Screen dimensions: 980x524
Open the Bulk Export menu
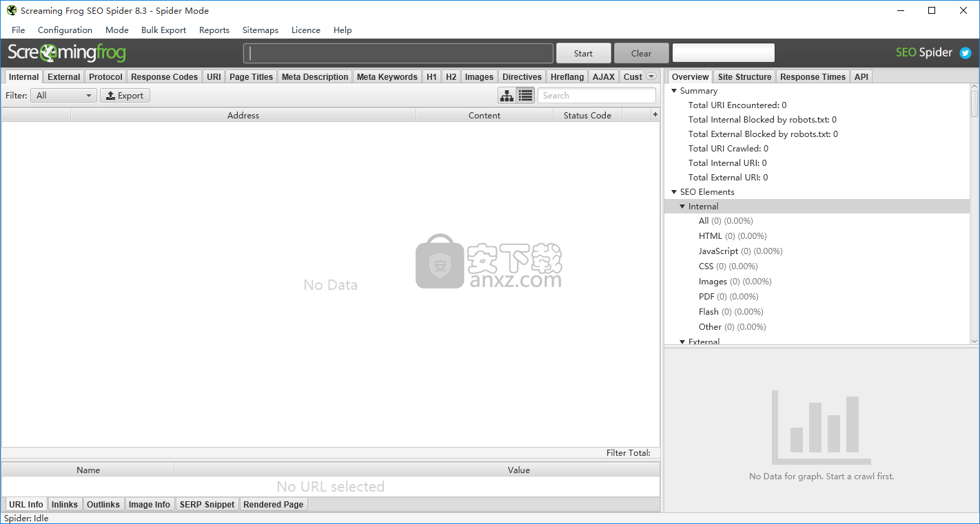(x=163, y=30)
